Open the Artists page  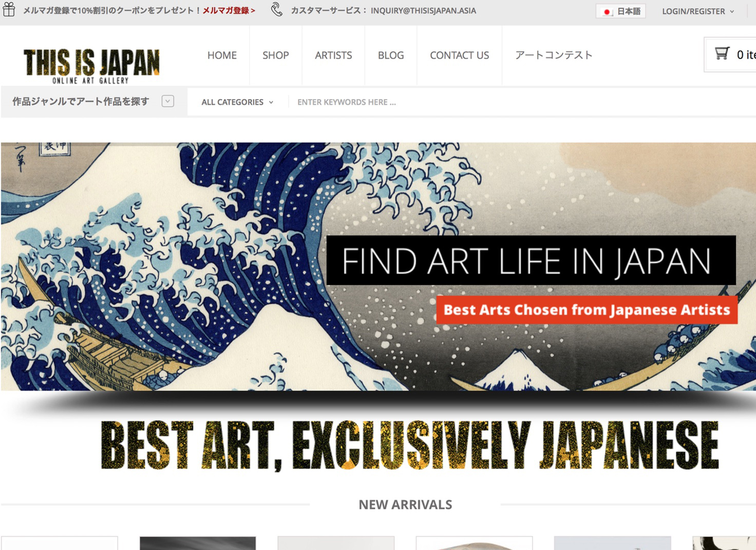[x=333, y=55]
